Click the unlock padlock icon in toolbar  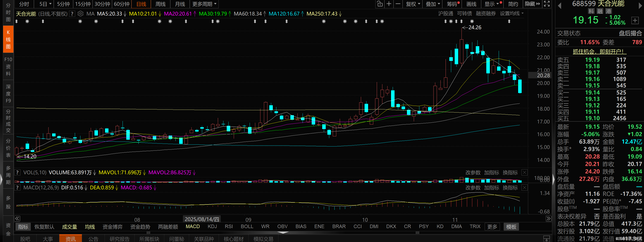(380, 4)
